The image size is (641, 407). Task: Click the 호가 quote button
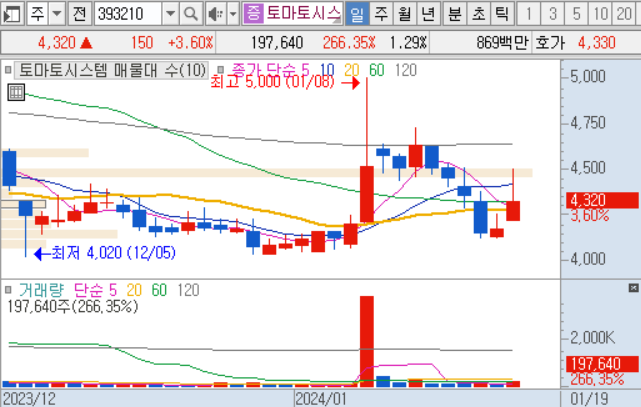point(550,42)
